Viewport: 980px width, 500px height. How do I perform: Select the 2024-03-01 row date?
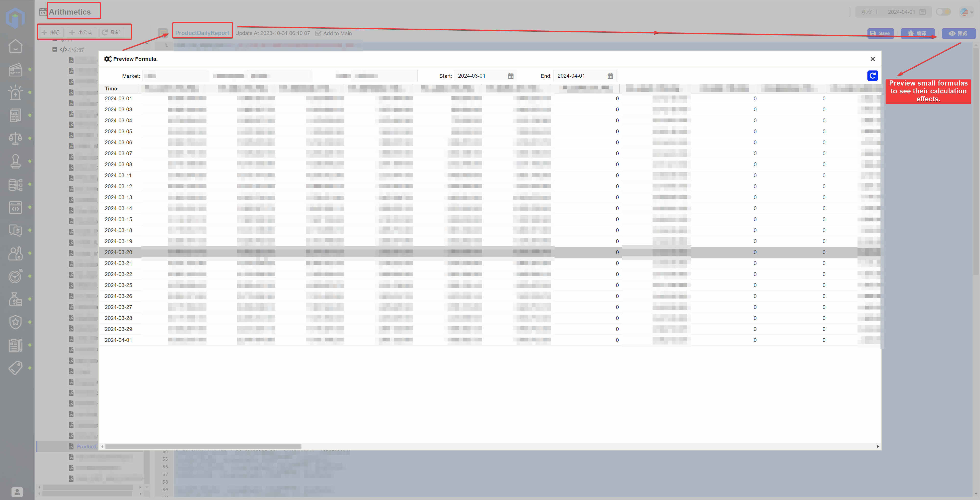(118, 99)
